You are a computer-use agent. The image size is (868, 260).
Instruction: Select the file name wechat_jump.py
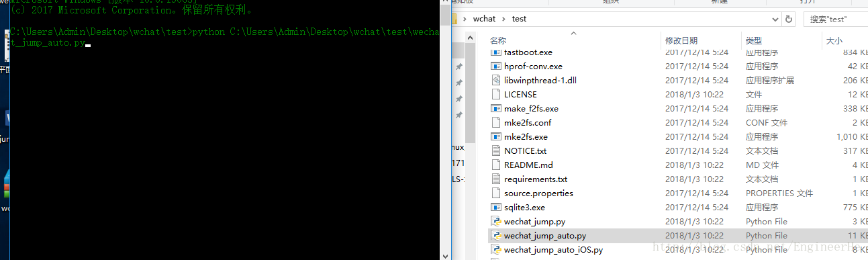pyautogui.click(x=534, y=221)
